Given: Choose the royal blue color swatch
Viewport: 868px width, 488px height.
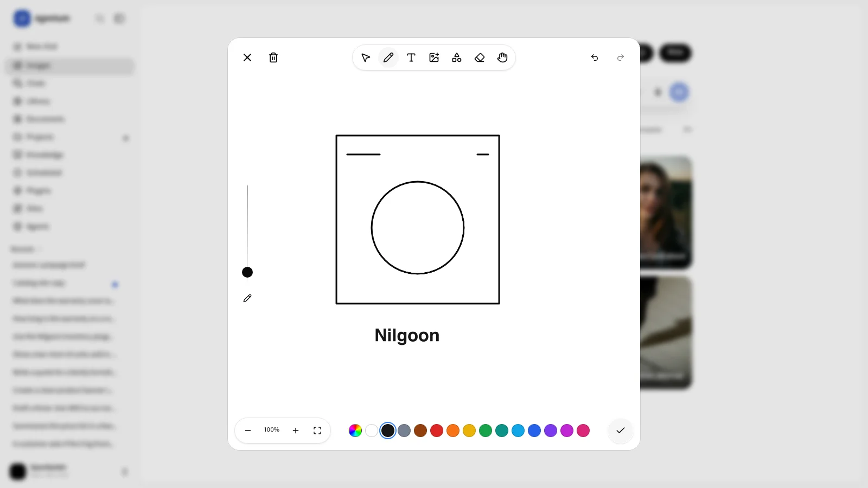Looking at the screenshot, I should (x=534, y=431).
